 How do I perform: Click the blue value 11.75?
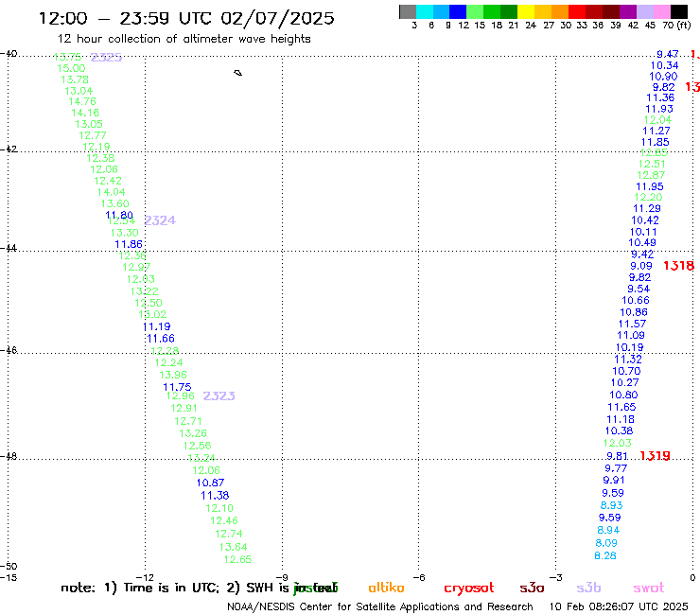(177, 387)
